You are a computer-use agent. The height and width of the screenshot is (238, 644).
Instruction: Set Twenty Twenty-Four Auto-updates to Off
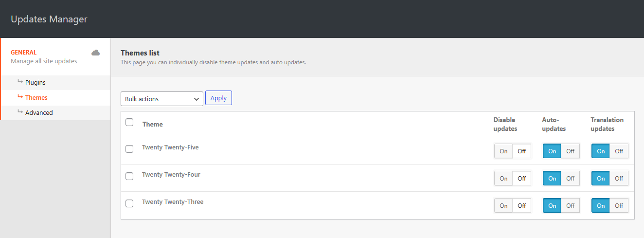571,179
